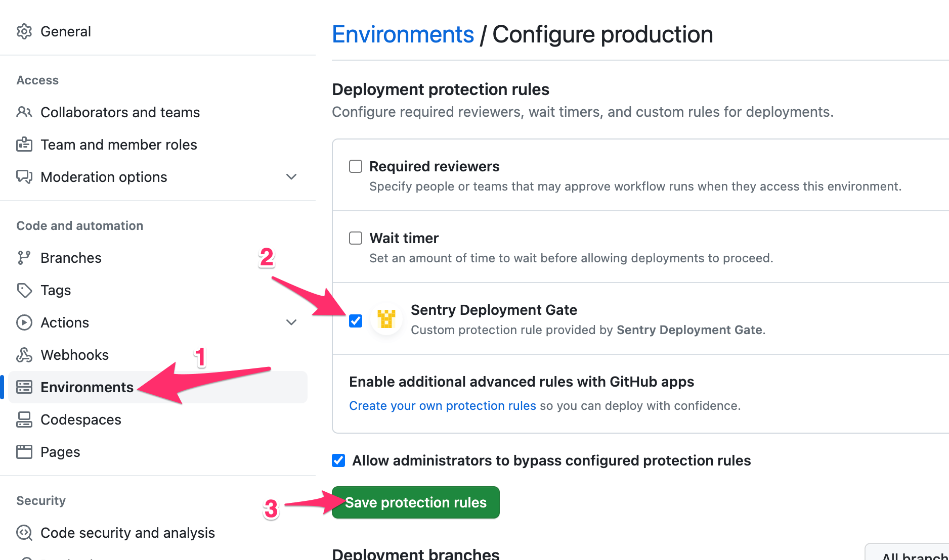Expand the Actions submenu chevron
Screen dimensions: 949x560
click(291, 322)
